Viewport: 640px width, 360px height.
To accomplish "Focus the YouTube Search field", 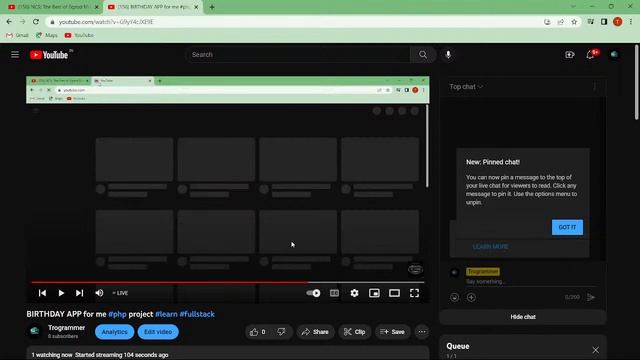I will click(x=298, y=54).
